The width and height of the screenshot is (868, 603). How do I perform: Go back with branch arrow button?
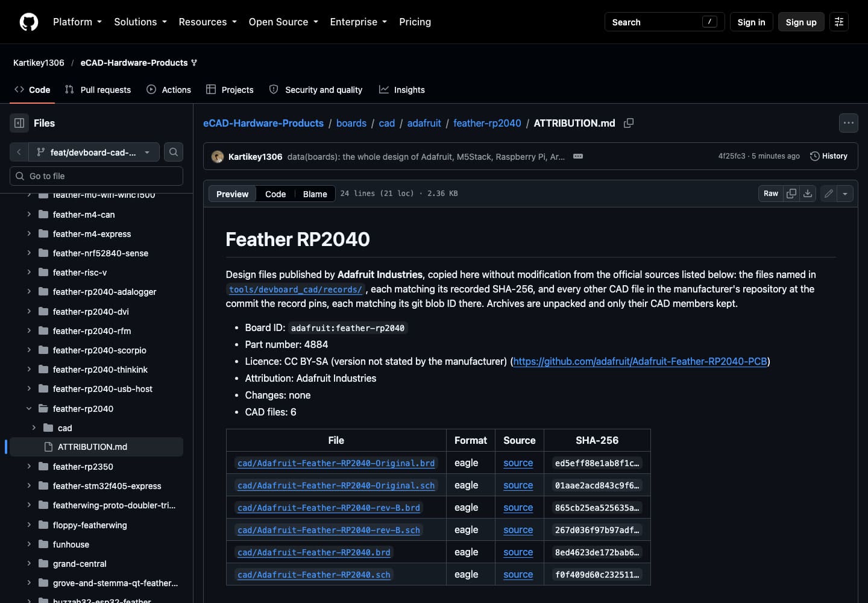(x=19, y=152)
